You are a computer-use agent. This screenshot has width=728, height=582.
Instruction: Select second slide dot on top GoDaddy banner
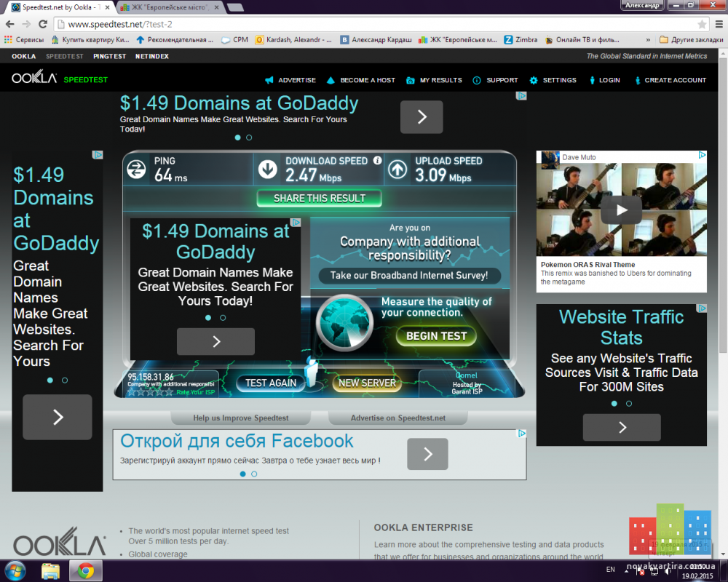click(x=249, y=137)
